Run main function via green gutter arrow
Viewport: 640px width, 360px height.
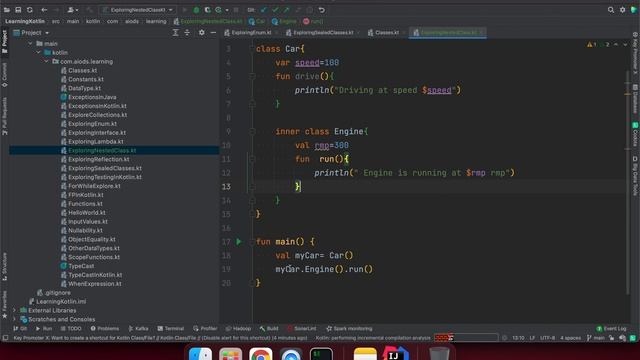239,242
